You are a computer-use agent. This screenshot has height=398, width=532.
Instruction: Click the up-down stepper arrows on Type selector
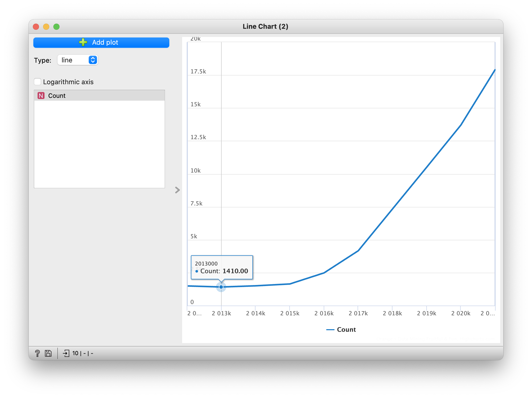(93, 60)
